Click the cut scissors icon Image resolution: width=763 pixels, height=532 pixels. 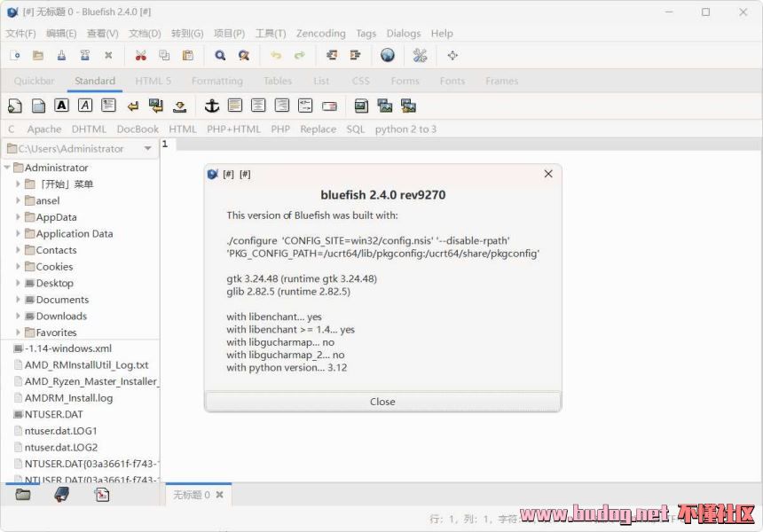coord(141,56)
